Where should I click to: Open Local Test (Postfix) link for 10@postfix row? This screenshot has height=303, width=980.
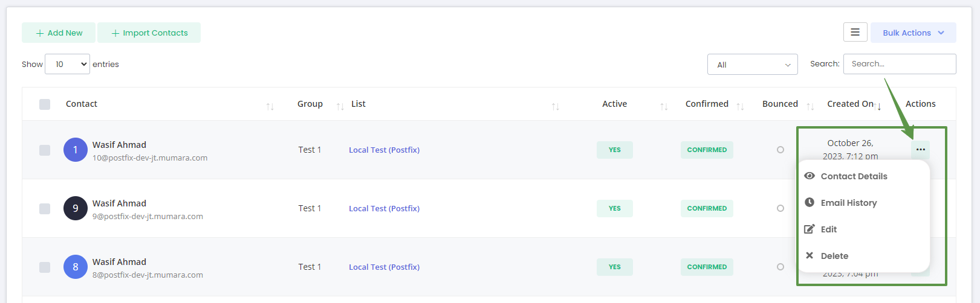click(384, 150)
